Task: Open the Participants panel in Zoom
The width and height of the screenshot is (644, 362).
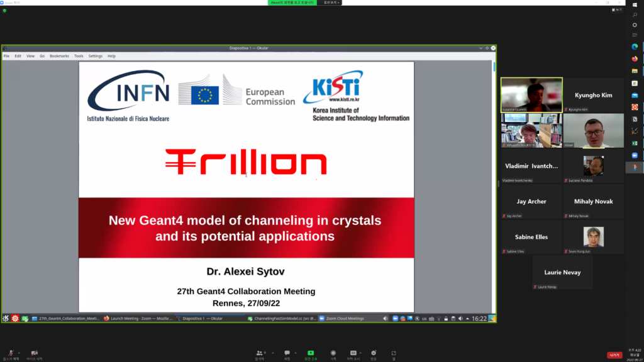Action: pos(260,355)
